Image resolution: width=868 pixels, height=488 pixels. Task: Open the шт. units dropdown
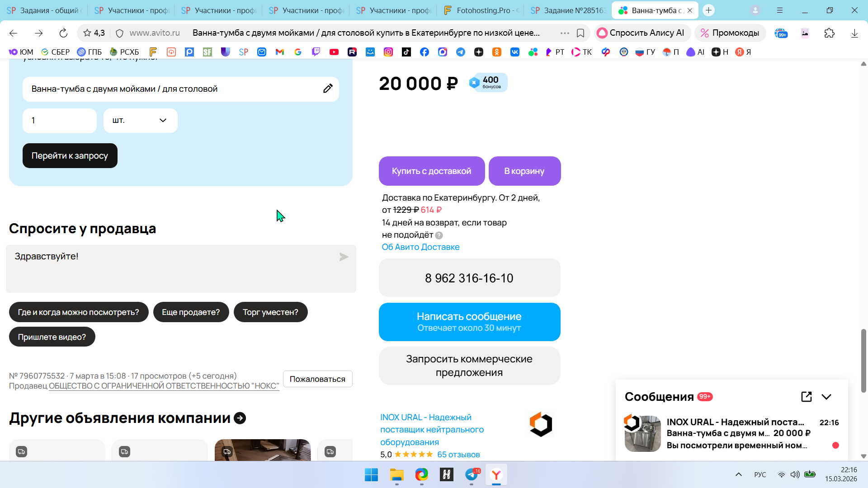[x=140, y=121]
